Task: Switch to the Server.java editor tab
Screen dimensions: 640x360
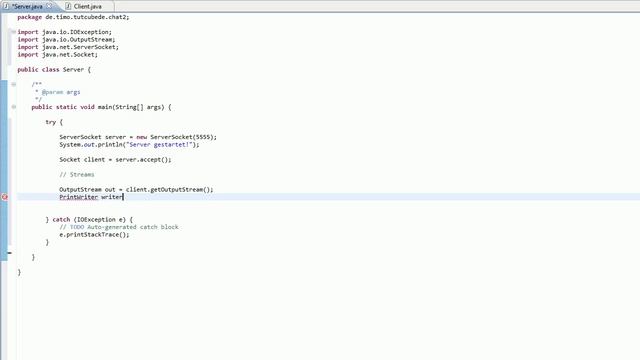Action: (27, 6)
